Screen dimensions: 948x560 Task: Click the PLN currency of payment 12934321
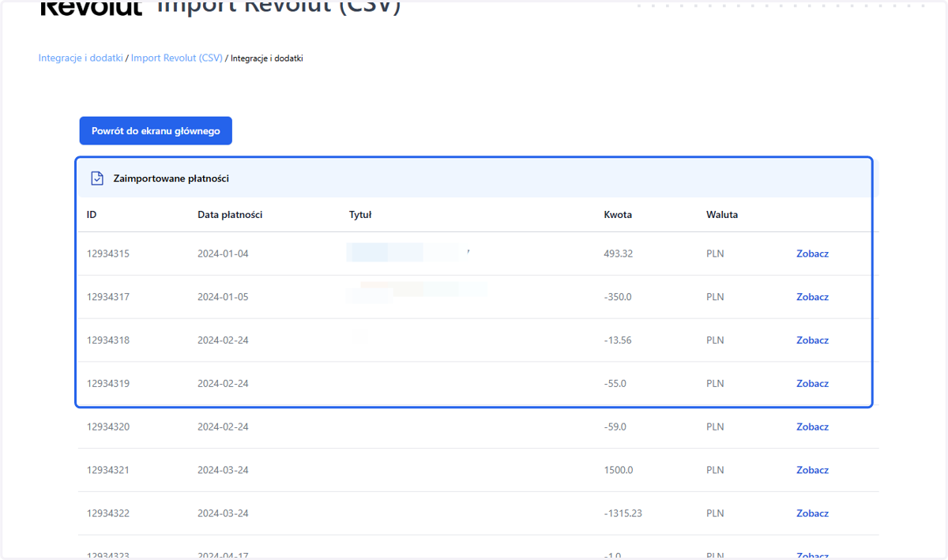(715, 470)
